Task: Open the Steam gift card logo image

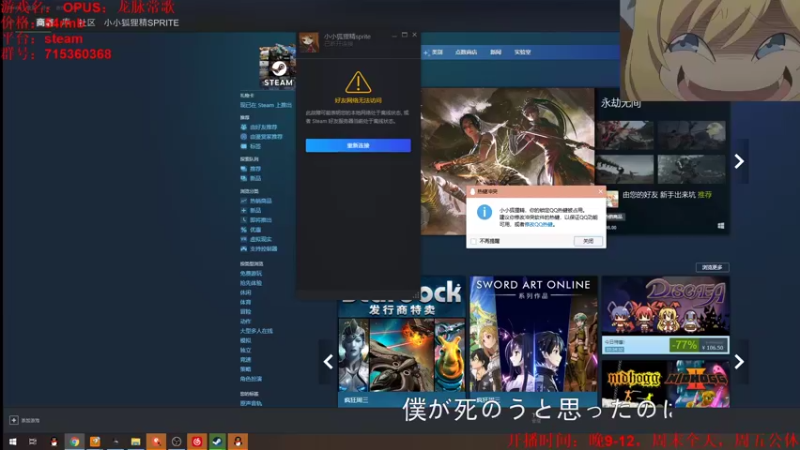Action: point(277,67)
